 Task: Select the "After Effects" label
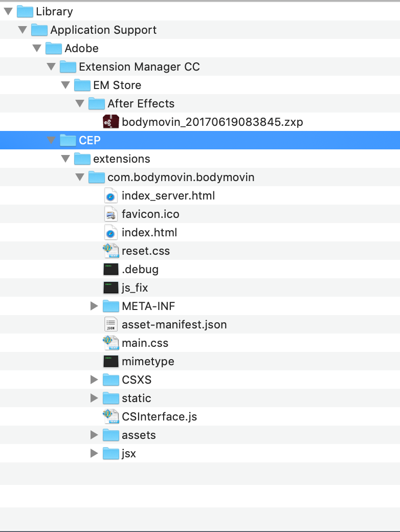pyautogui.click(x=141, y=103)
